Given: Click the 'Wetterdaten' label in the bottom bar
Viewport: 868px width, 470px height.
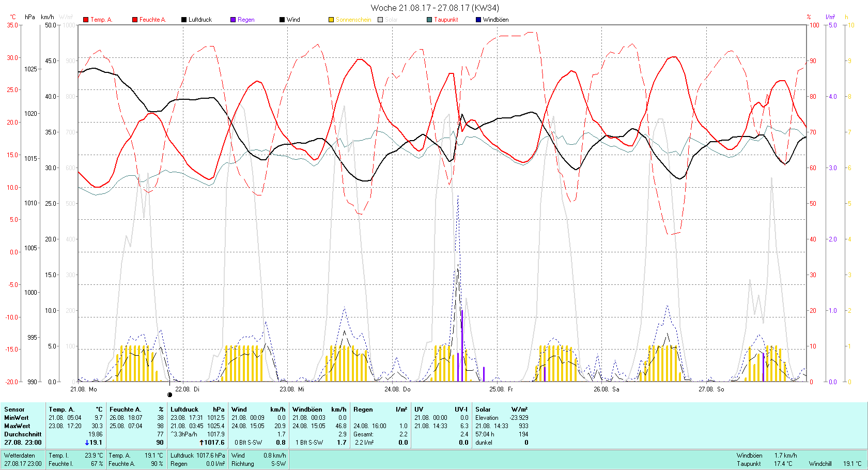Looking at the screenshot, I should pyautogui.click(x=20, y=456).
